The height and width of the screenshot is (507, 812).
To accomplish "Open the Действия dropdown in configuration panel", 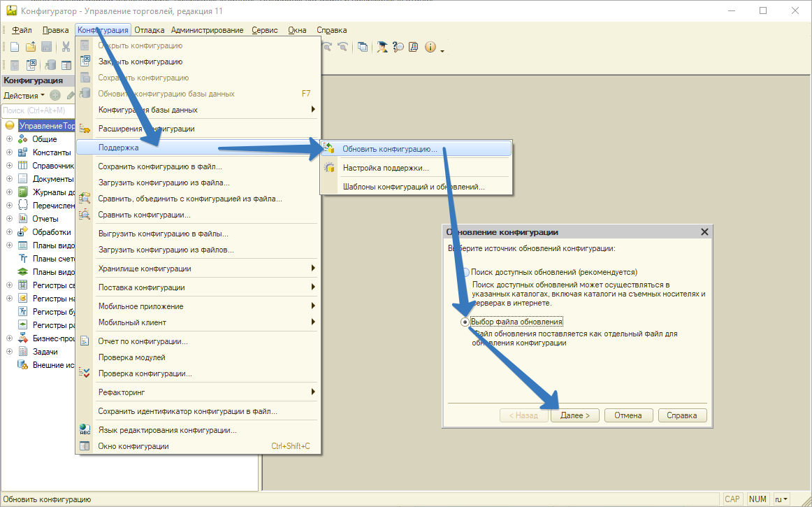I will tap(24, 95).
